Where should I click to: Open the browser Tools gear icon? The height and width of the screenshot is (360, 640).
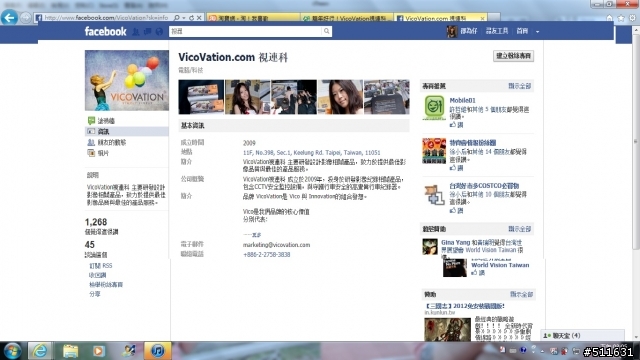tap(632, 18)
